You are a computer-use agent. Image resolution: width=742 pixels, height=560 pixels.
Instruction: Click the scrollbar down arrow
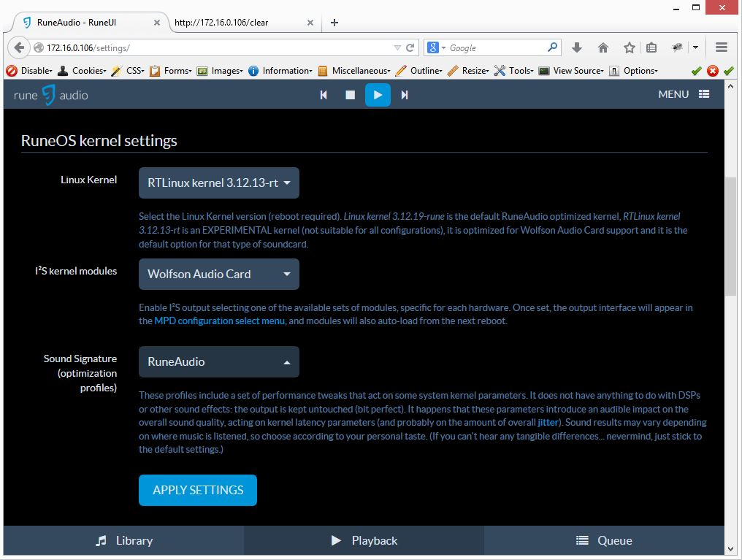[x=730, y=548]
